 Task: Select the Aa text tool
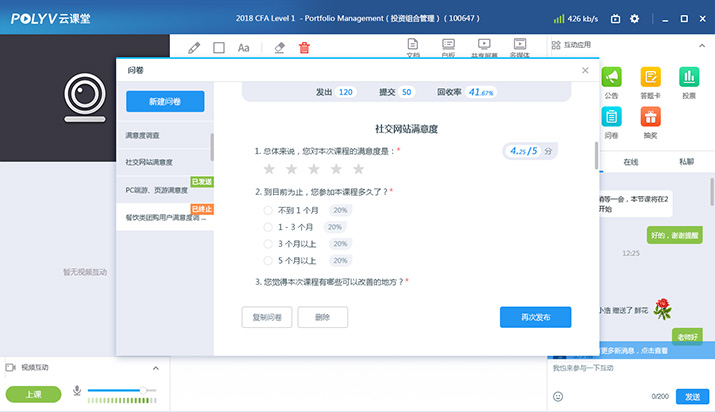click(x=244, y=47)
